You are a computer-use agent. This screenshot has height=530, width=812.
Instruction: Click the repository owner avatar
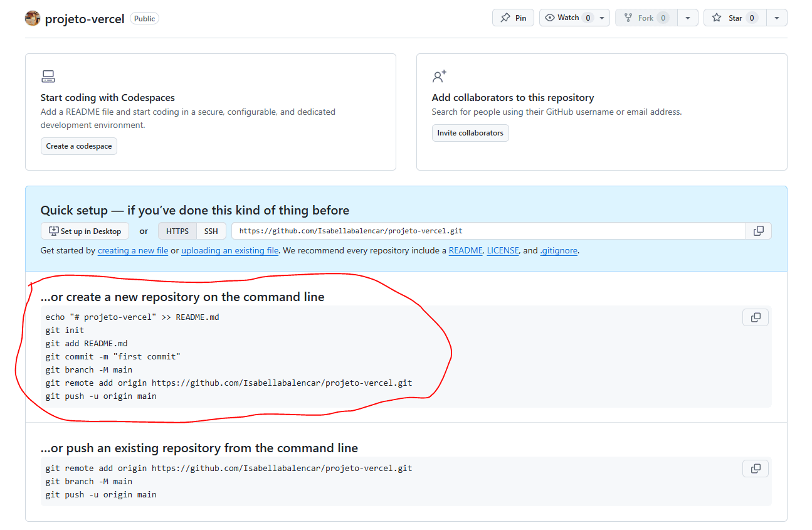(33, 18)
